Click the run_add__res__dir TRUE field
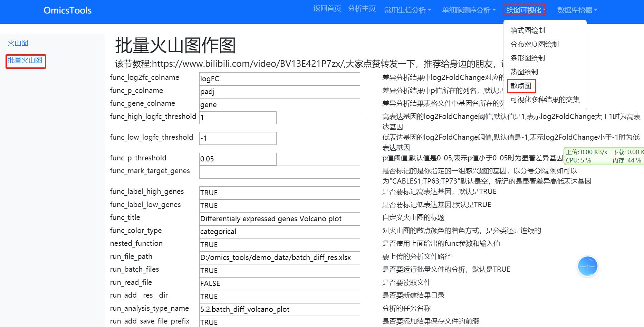This screenshot has height=327, width=644. coord(279,297)
